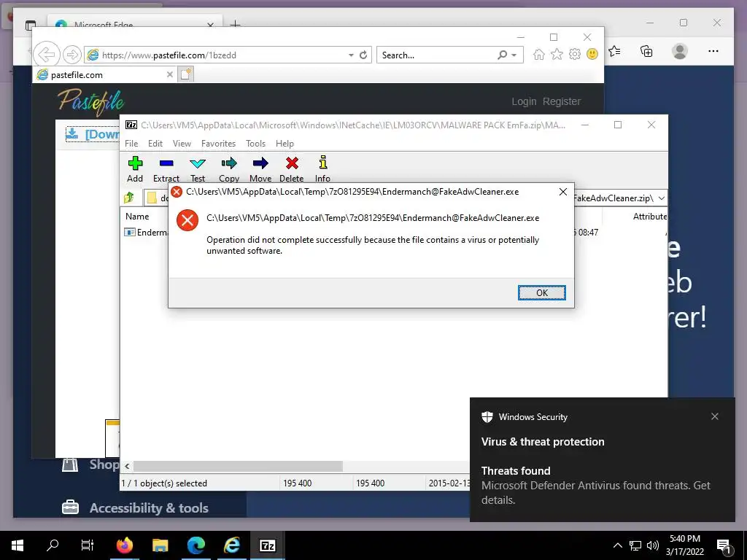Click the Login link on Pastefile
Viewport: 747px width, 560px height.
pyautogui.click(x=524, y=101)
